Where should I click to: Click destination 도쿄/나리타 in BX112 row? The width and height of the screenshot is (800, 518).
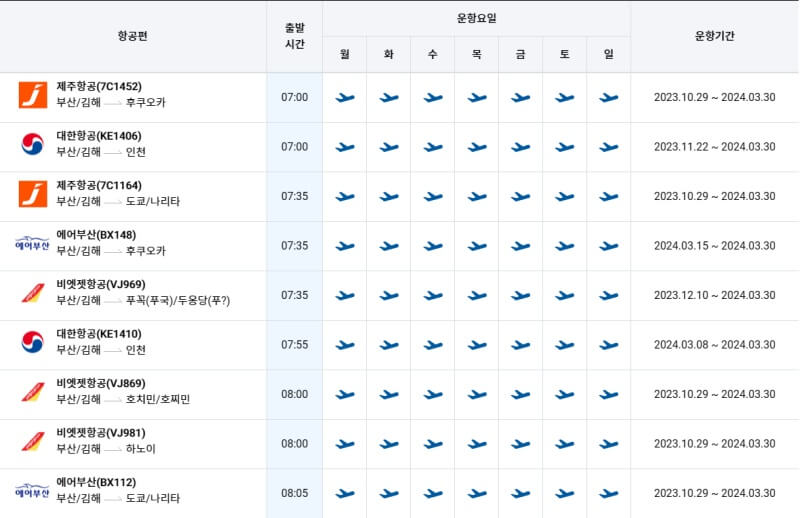[153, 498]
